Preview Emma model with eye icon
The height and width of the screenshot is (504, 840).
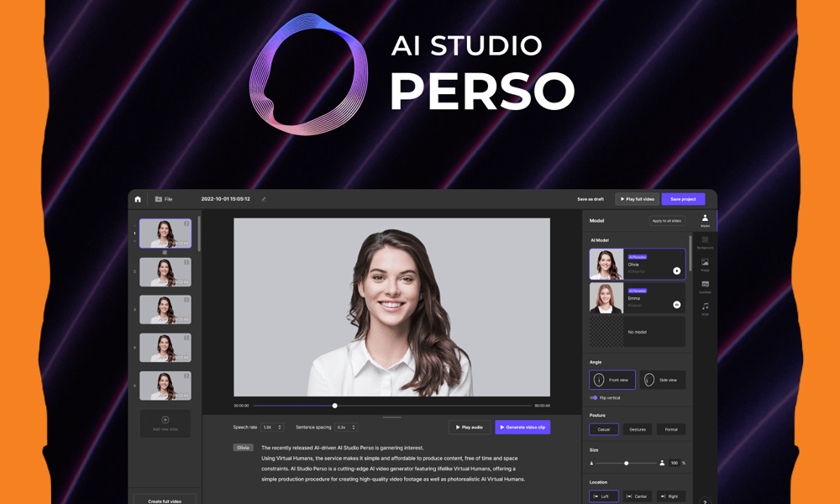(676, 305)
